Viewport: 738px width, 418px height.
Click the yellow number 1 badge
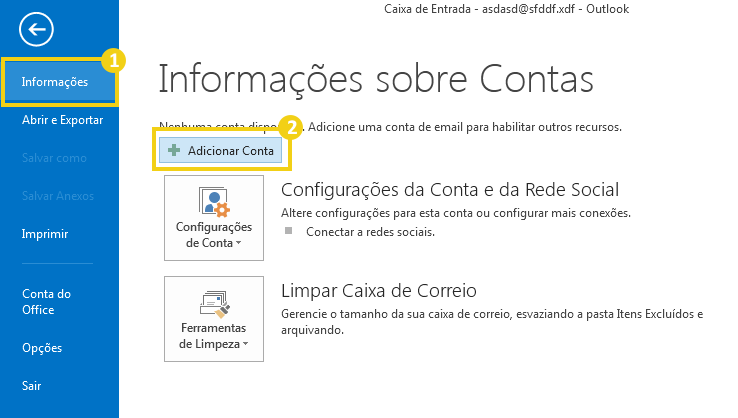tap(115, 60)
